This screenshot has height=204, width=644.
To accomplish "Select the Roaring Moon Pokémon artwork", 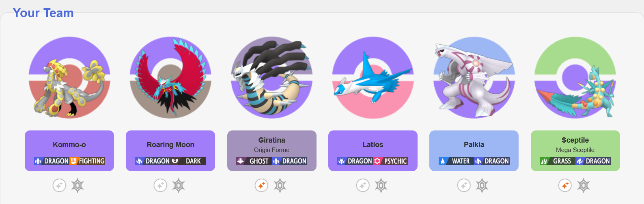I will (170, 78).
